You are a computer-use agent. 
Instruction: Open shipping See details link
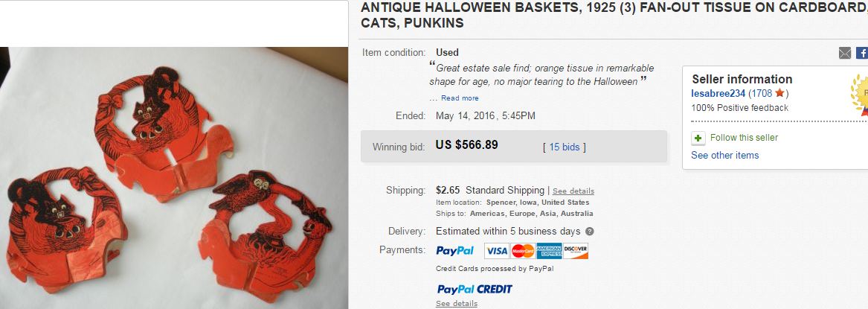[573, 191]
